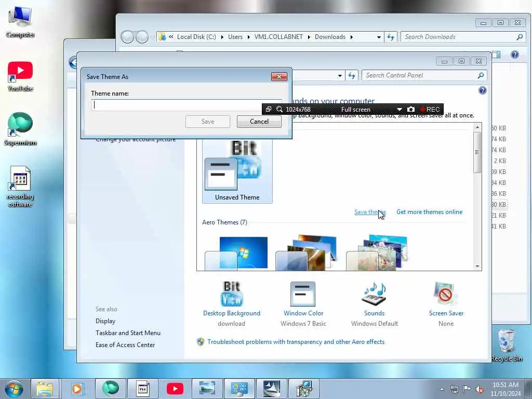The height and width of the screenshot is (399, 532).
Task: Open the picture viewer taskbar icon
Action: [207, 389]
